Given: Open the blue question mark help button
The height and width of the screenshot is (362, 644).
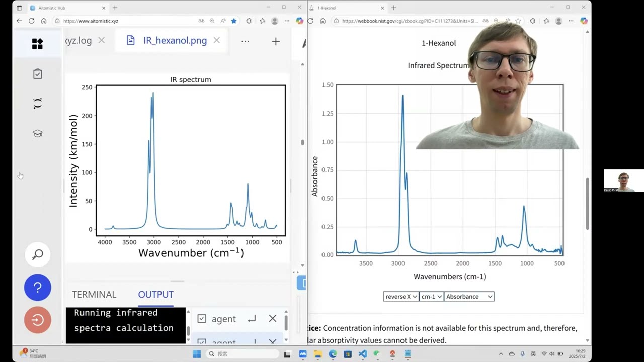Looking at the screenshot, I should (38, 287).
